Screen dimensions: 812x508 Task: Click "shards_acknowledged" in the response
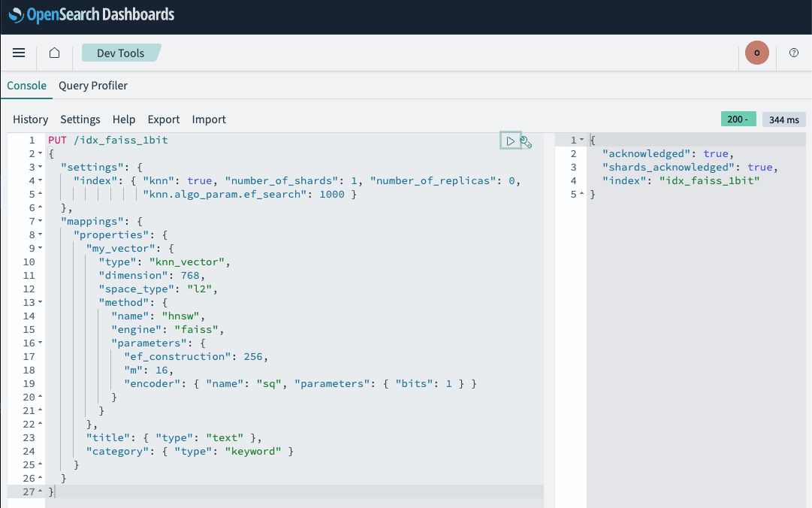tap(669, 168)
